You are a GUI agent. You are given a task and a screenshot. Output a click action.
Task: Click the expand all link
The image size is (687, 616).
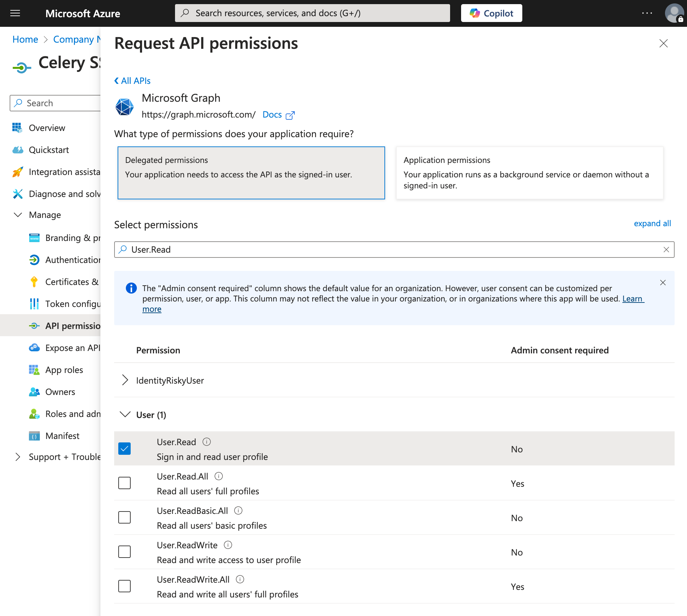coord(652,223)
